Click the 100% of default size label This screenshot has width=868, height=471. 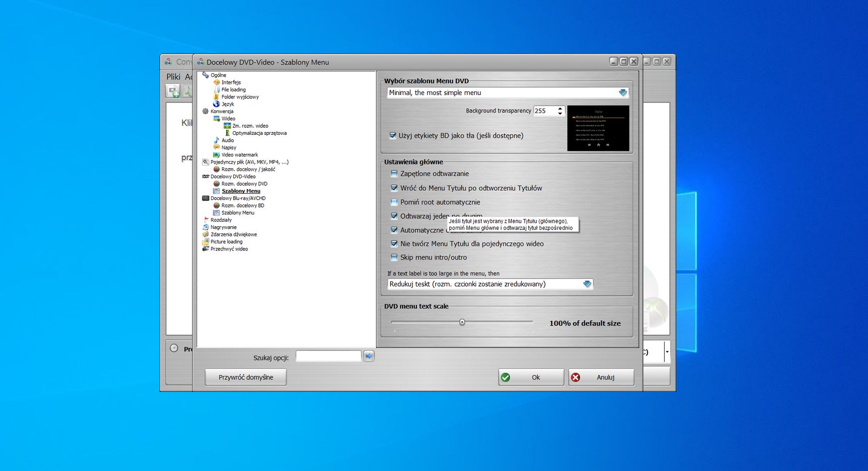coord(585,324)
